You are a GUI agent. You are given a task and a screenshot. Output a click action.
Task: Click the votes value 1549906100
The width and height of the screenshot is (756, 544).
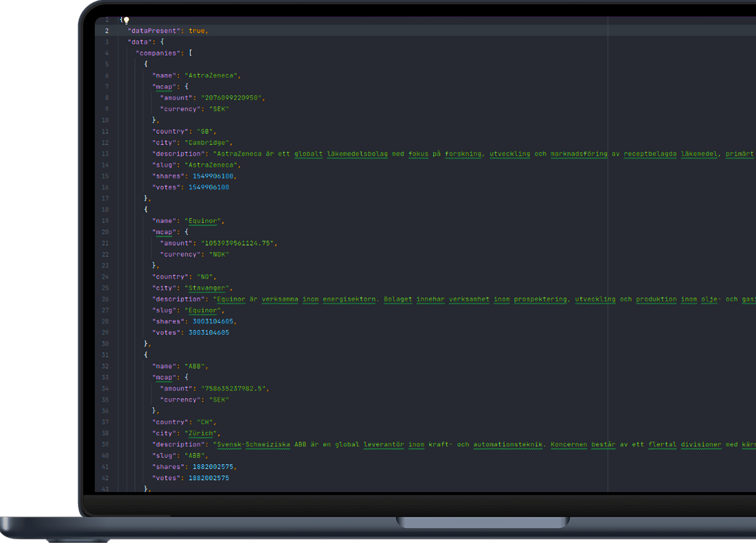click(x=209, y=187)
